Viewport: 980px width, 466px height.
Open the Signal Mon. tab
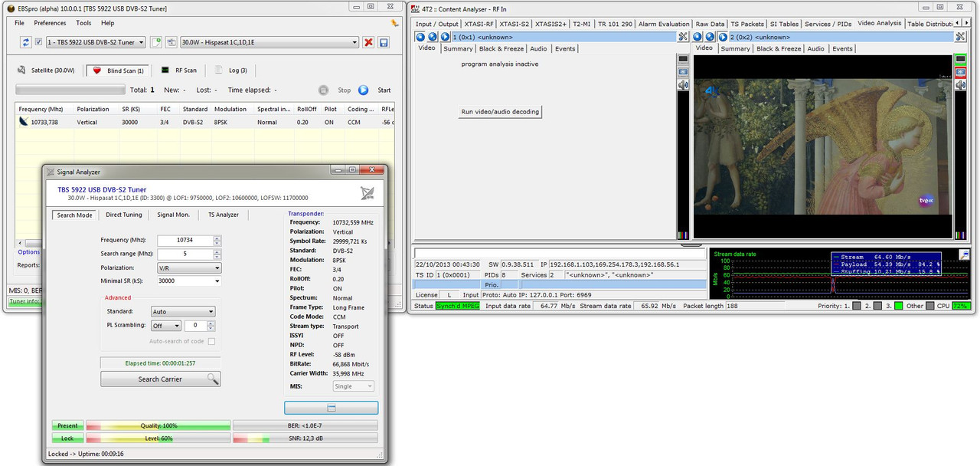tap(174, 215)
